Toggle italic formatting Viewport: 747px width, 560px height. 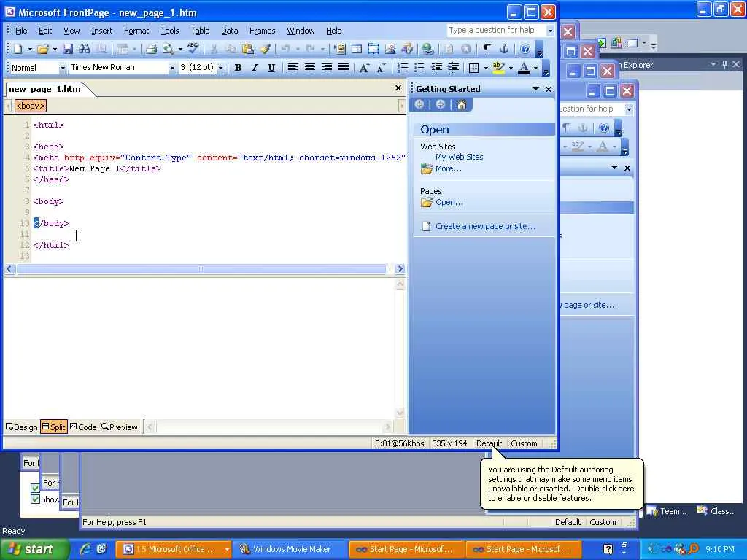[x=255, y=68]
